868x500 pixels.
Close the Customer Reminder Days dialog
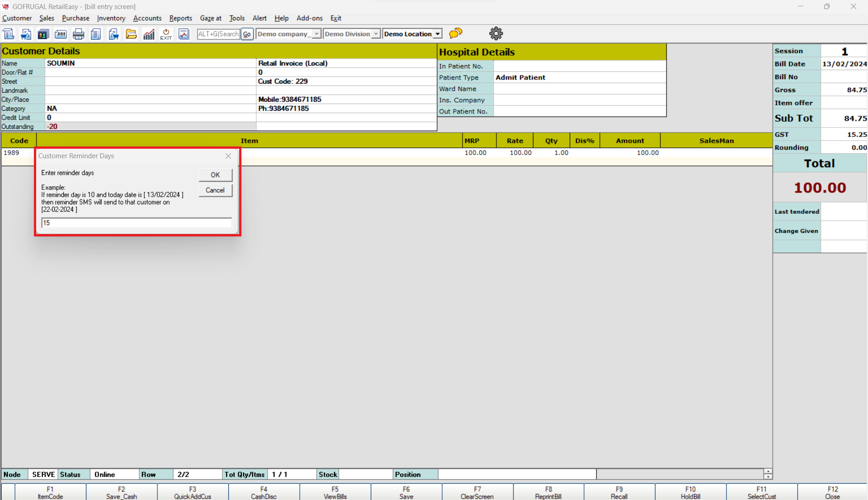coord(228,156)
